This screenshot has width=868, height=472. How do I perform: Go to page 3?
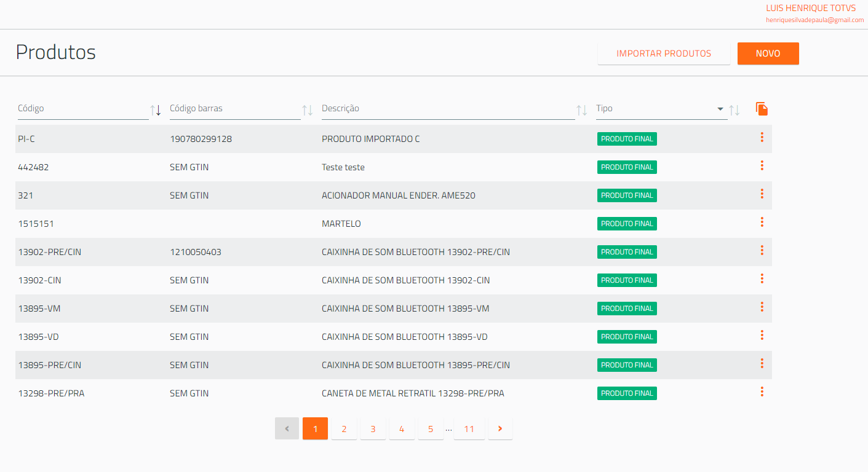tap(373, 428)
